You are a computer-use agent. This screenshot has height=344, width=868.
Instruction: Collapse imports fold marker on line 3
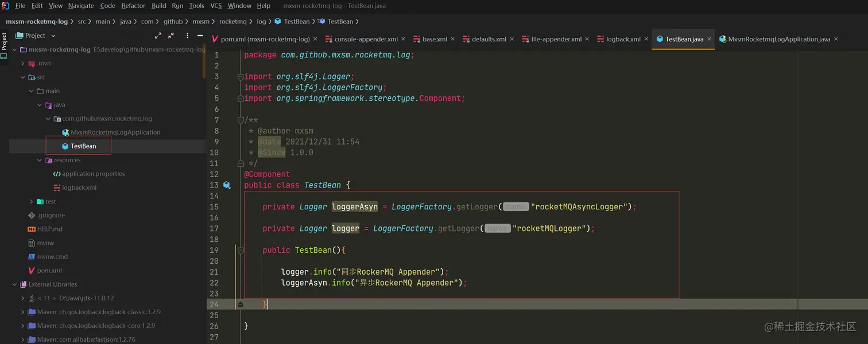pos(241,77)
